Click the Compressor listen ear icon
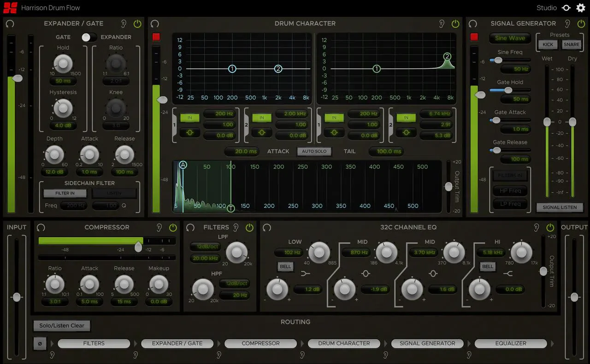This screenshot has height=364, width=590. point(159,227)
